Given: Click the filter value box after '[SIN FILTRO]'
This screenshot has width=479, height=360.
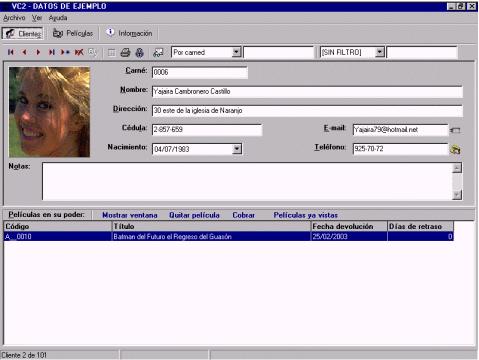Looking at the screenshot, I should tap(422, 52).
